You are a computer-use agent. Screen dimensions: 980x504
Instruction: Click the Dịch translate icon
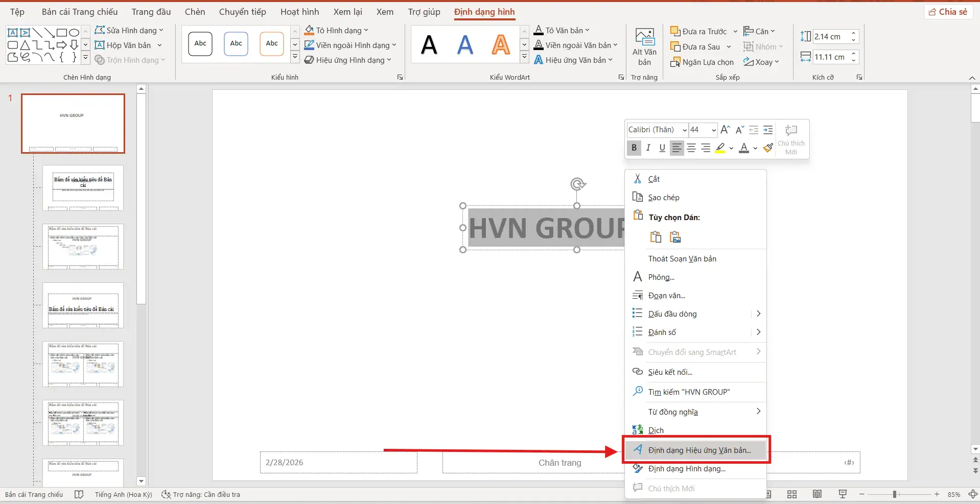click(638, 430)
